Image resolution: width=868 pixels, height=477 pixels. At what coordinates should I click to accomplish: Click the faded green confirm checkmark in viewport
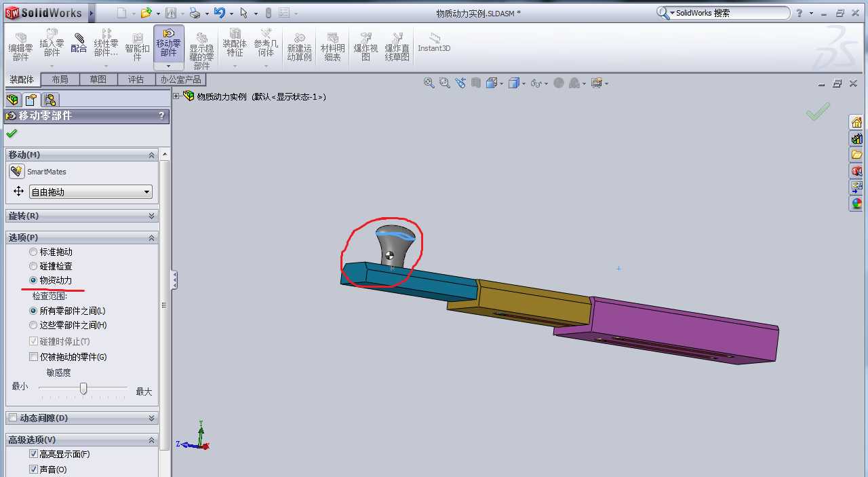818,112
